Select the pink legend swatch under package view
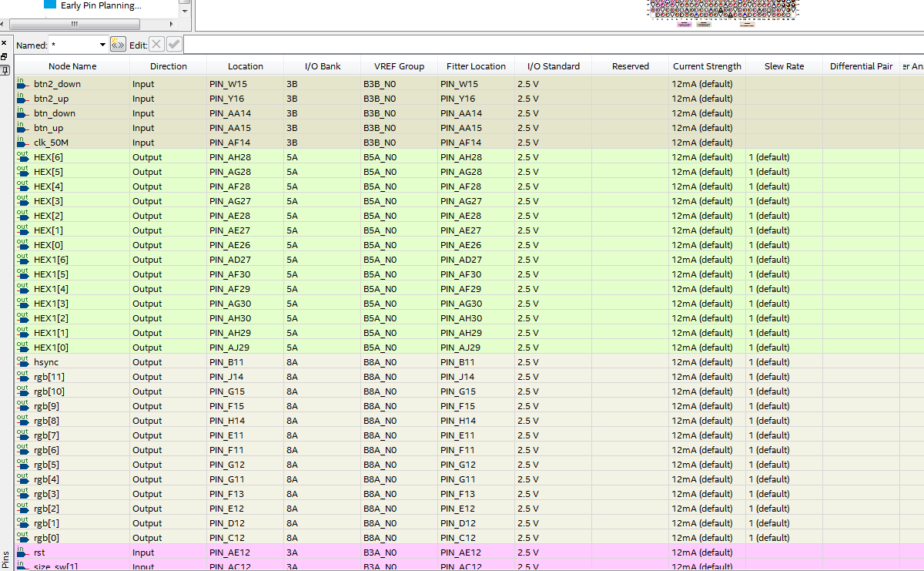The height and width of the screenshot is (571, 924). [x=684, y=25]
